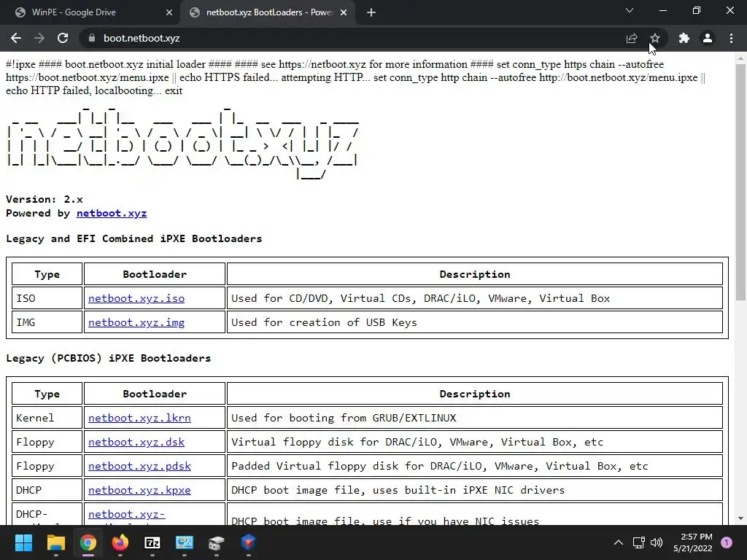This screenshot has width=747, height=560.
Task: Reload the boot.netboot.xyz page
Action: coord(63,38)
